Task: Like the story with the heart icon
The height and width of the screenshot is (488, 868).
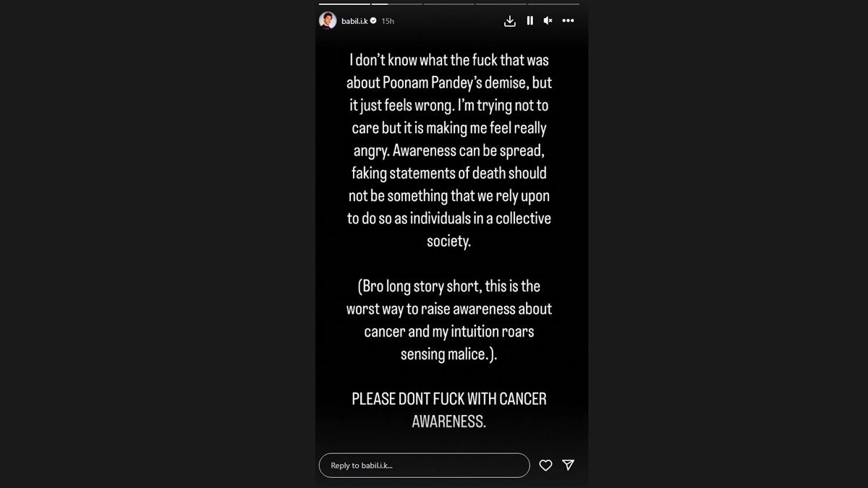Action: 546,466
